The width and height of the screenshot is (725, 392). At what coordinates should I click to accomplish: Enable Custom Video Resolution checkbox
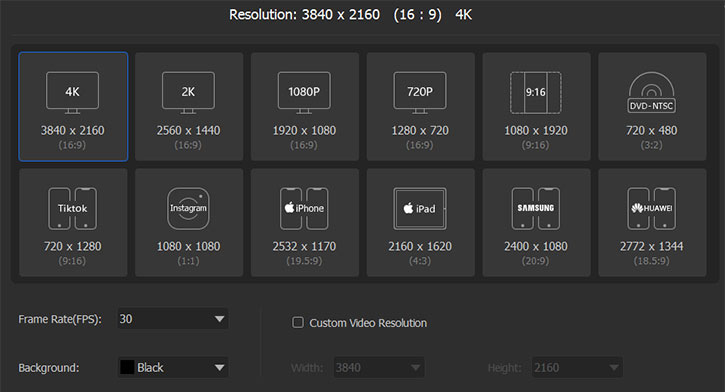[x=298, y=322]
